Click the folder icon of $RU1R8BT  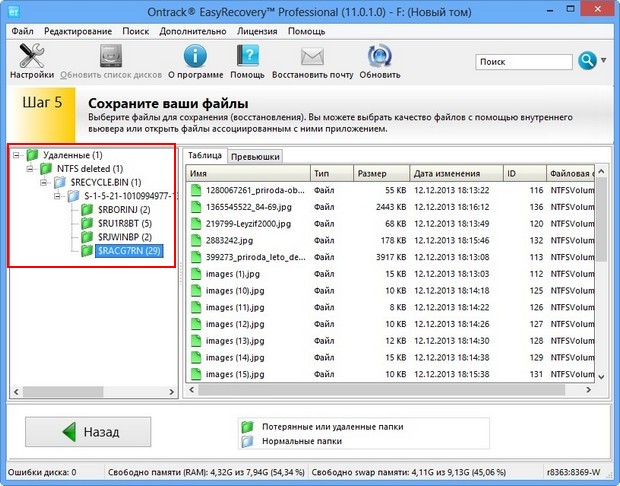pyautogui.click(x=87, y=223)
